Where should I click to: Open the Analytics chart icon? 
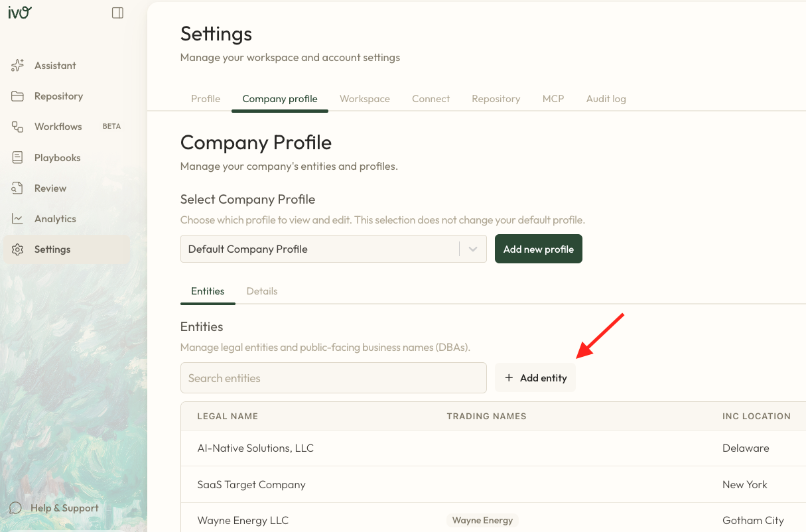coord(17,219)
